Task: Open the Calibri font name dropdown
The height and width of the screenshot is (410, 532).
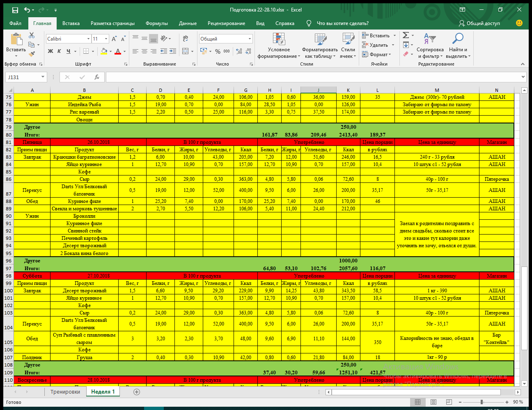Action: click(88, 39)
